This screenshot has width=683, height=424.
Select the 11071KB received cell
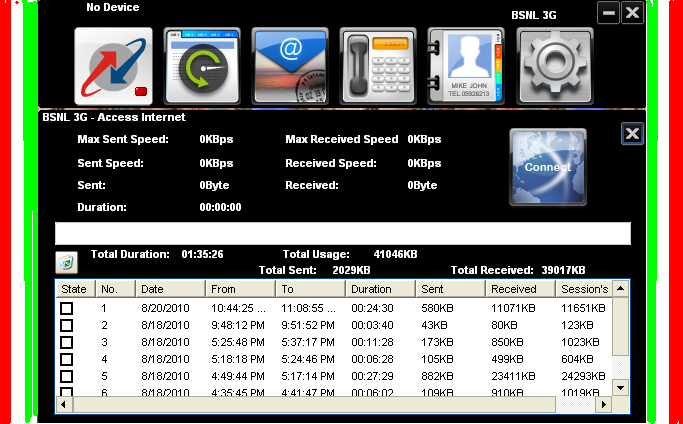click(x=513, y=308)
